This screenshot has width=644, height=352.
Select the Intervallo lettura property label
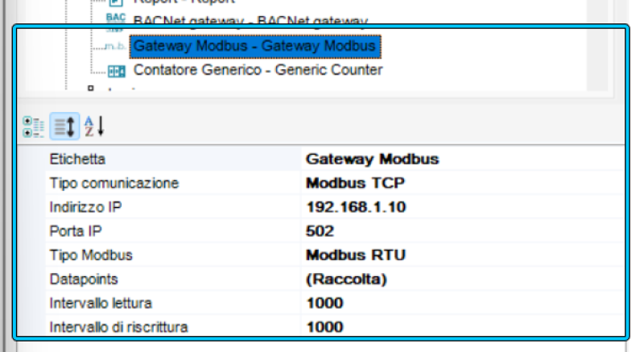(x=101, y=303)
